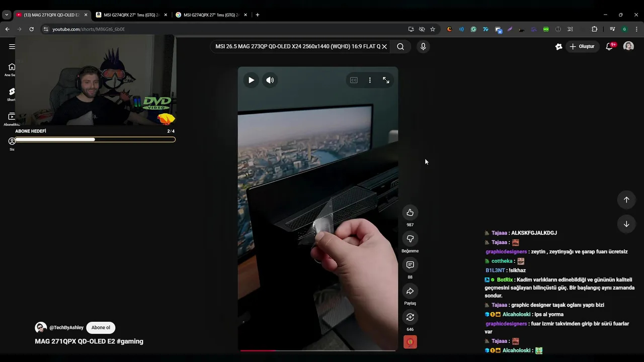Bookmark this page with the star
Screen dimensions: 644x362
point(433,29)
